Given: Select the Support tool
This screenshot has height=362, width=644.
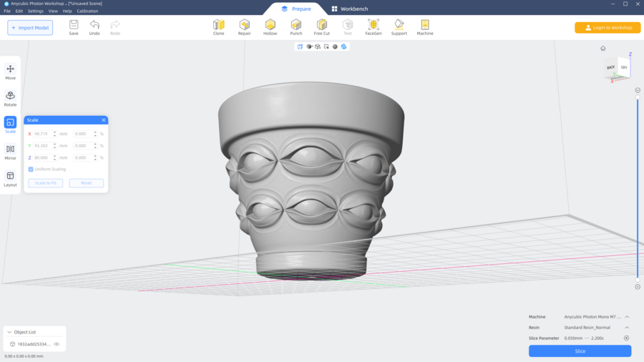Looking at the screenshot, I should pos(399,27).
